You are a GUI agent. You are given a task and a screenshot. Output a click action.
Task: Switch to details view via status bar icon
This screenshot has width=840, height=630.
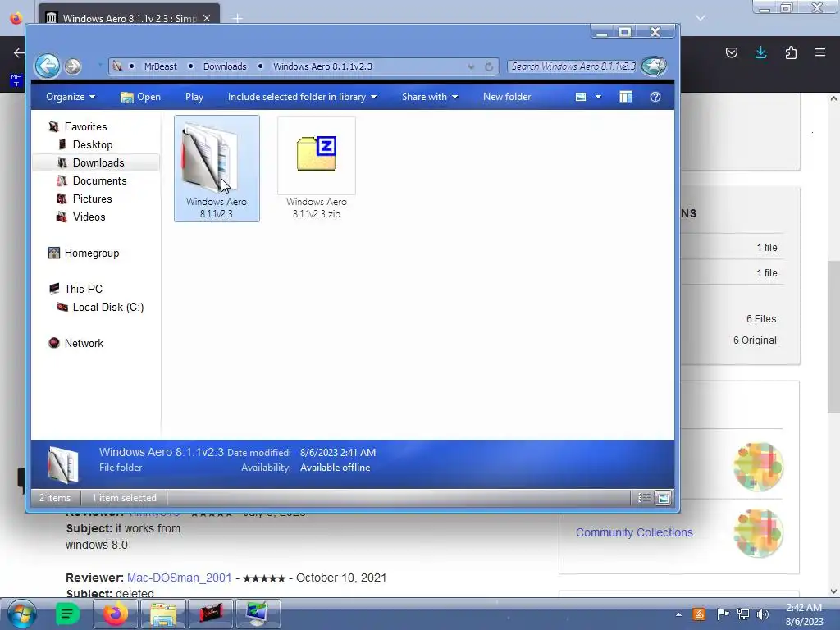644,498
